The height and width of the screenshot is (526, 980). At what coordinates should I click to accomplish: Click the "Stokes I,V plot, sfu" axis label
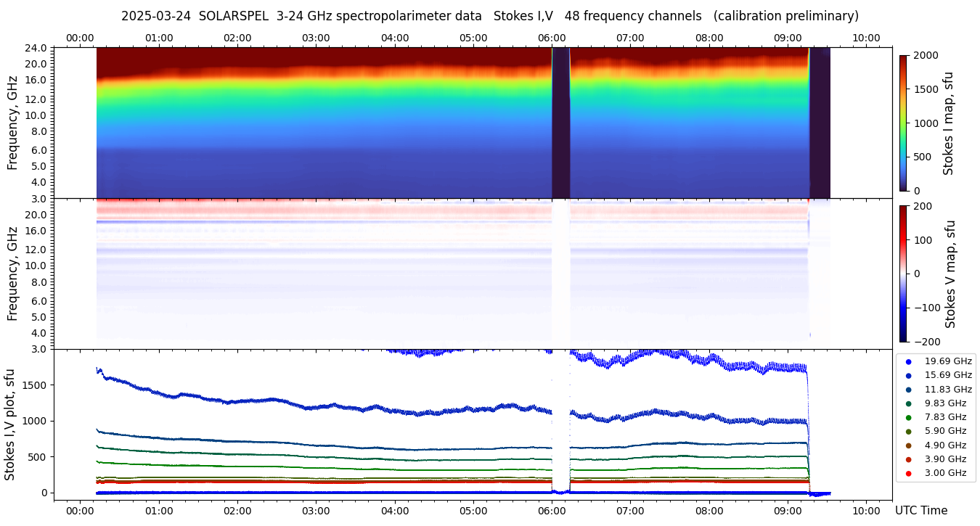[10, 424]
